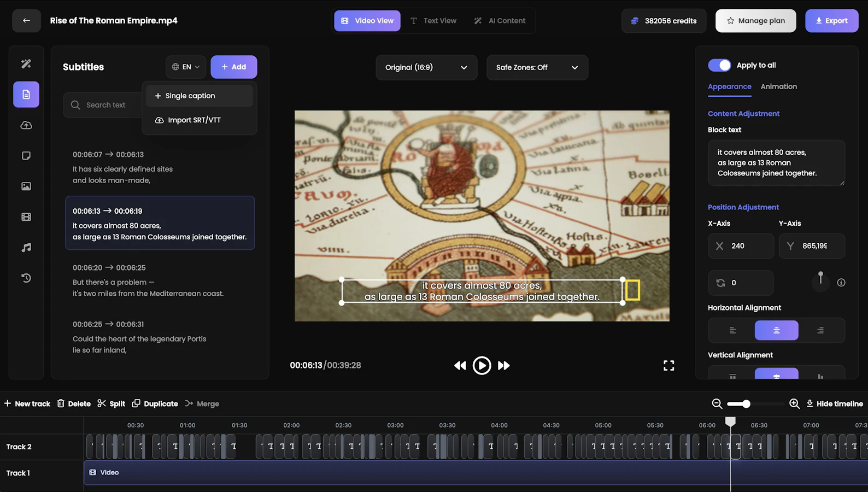Click the New track button

(27, 403)
